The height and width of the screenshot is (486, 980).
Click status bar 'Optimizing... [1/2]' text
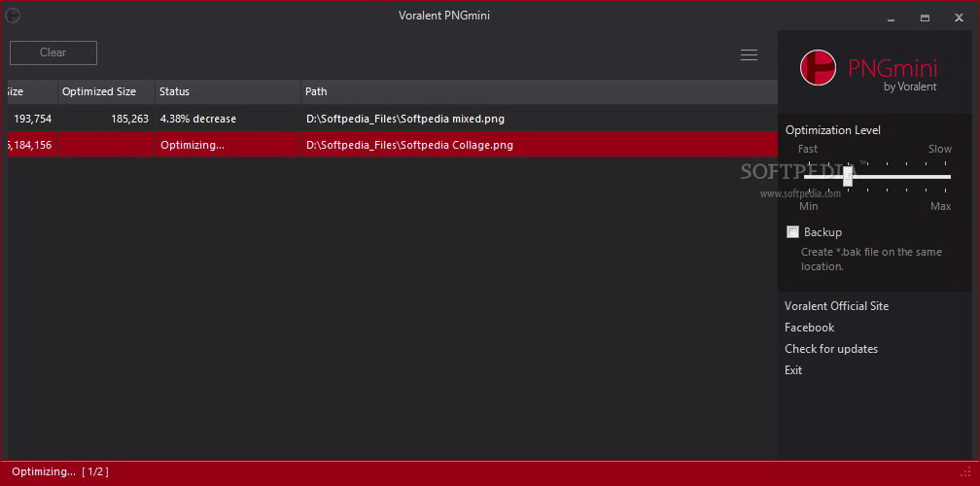coord(60,471)
